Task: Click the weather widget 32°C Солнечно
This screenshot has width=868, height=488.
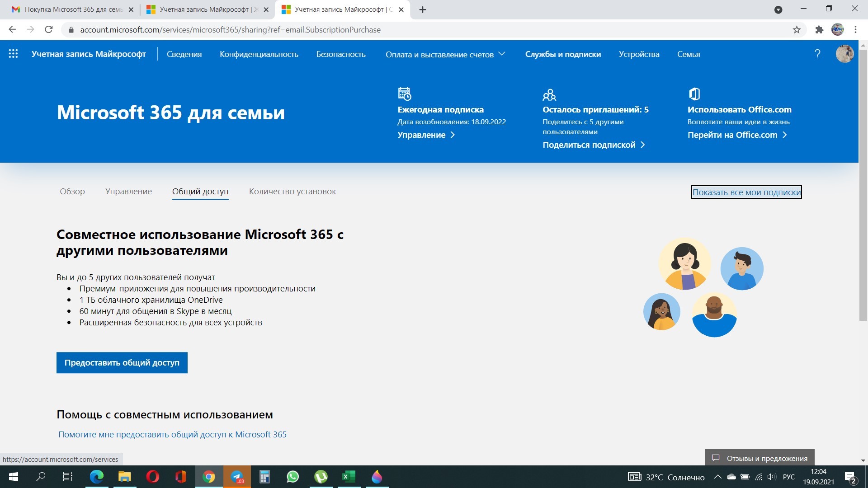Action: (x=666, y=477)
